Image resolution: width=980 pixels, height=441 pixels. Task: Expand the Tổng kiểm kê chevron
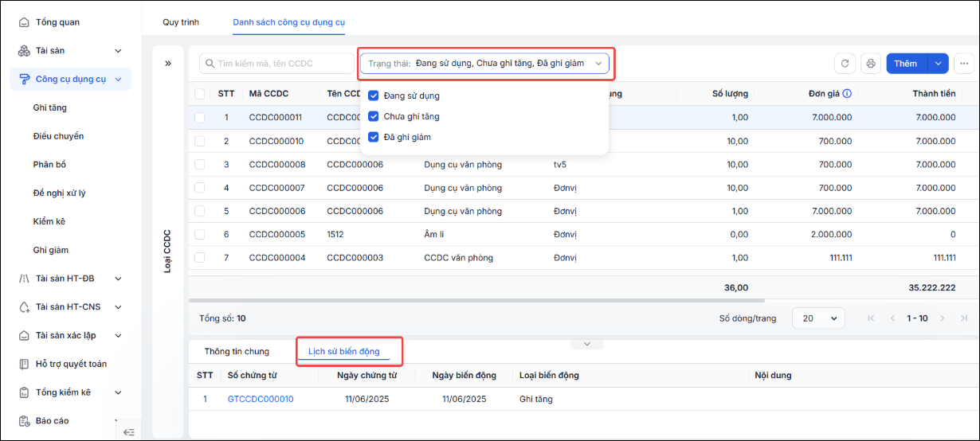point(118,392)
